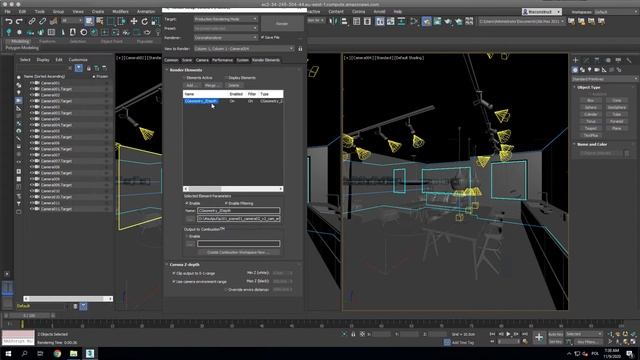Screen dimensions: 640x360
Task: Toggle Elements Active checkbox
Action: [x=184, y=78]
